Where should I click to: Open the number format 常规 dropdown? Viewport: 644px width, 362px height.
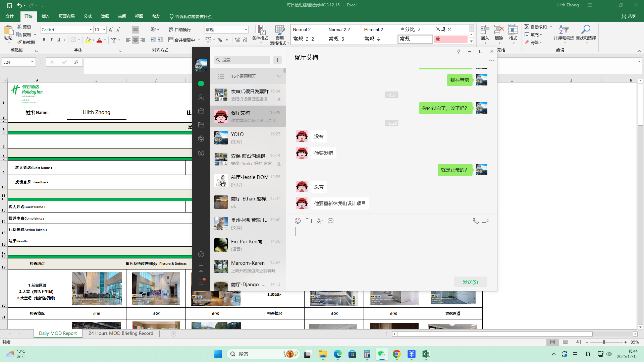246,30
